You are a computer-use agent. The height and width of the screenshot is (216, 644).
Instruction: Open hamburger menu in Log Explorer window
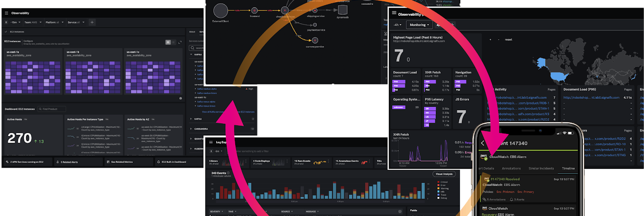(212, 142)
